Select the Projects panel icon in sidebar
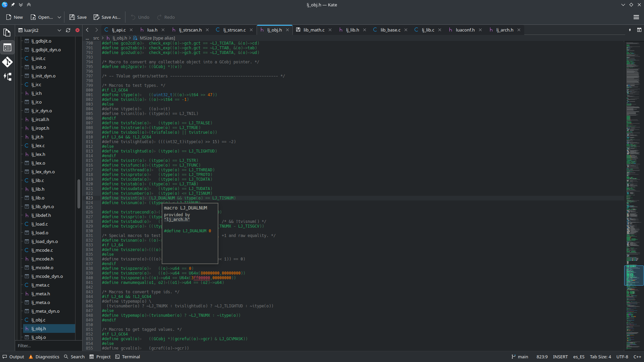The height and width of the screenshot is (362, 644). (7, 47)
